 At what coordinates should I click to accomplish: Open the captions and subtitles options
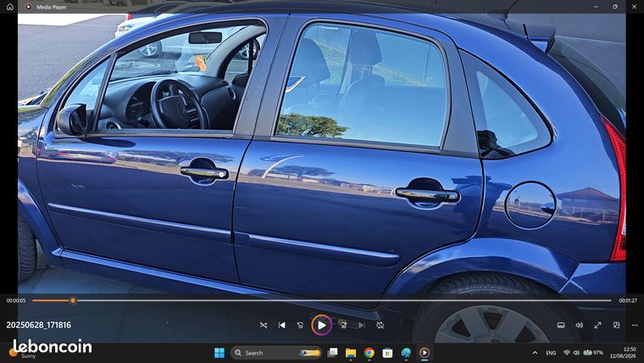tap(561, 325)
